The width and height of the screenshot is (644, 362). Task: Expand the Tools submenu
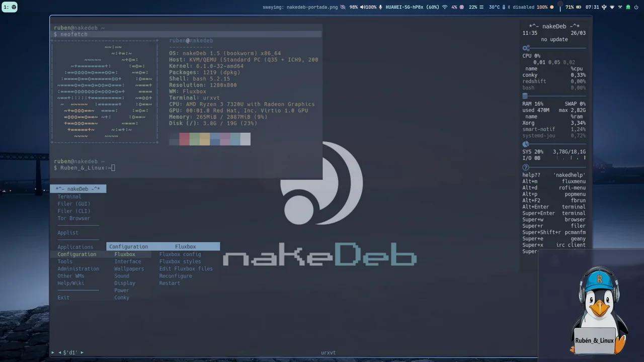pos(64,261)
